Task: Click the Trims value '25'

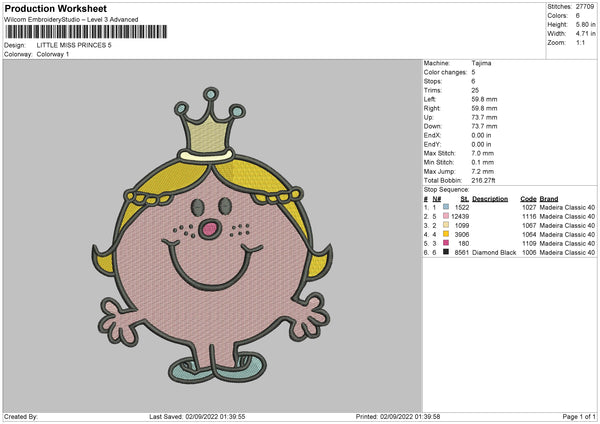Action: point(475,90)
